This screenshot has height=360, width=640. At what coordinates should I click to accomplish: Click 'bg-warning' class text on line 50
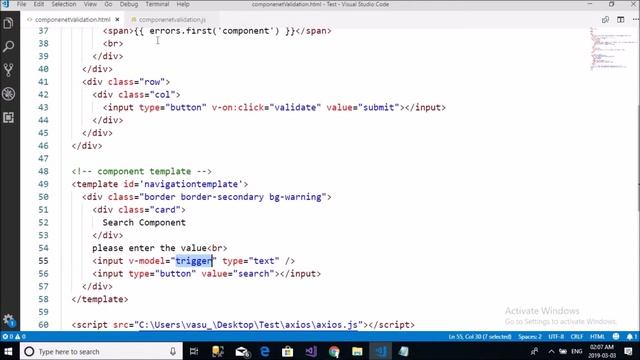295,197
